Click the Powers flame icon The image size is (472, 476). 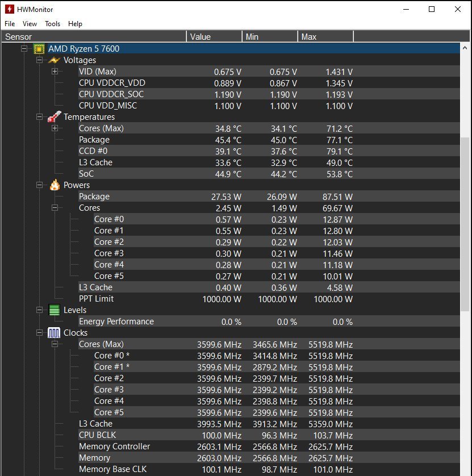click(x=55, y=185)
